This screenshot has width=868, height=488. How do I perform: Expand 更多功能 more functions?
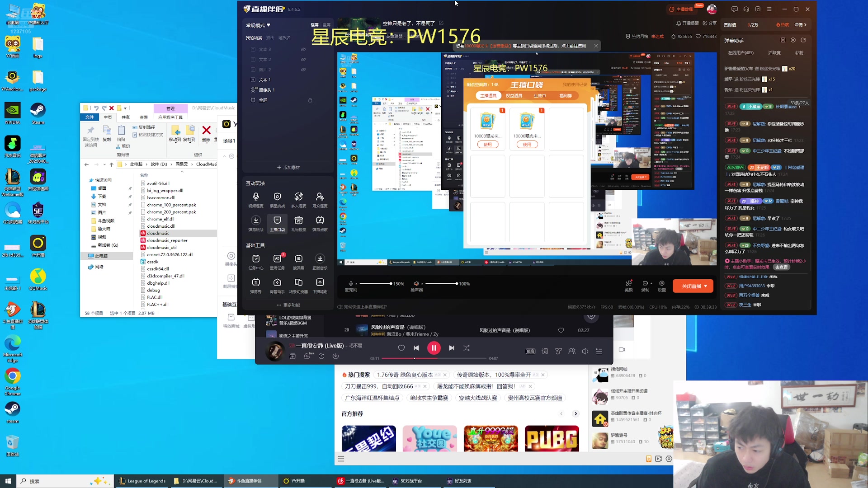point(288,305)
